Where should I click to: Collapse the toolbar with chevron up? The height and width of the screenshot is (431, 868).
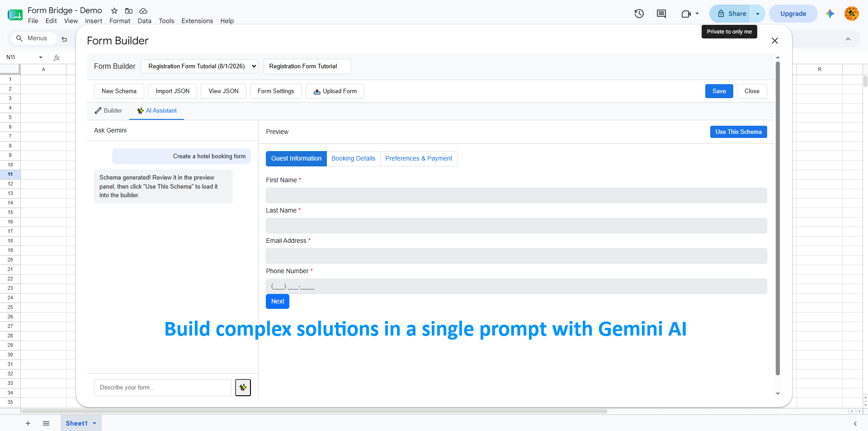pyautogui.click(x=848, y=39)
